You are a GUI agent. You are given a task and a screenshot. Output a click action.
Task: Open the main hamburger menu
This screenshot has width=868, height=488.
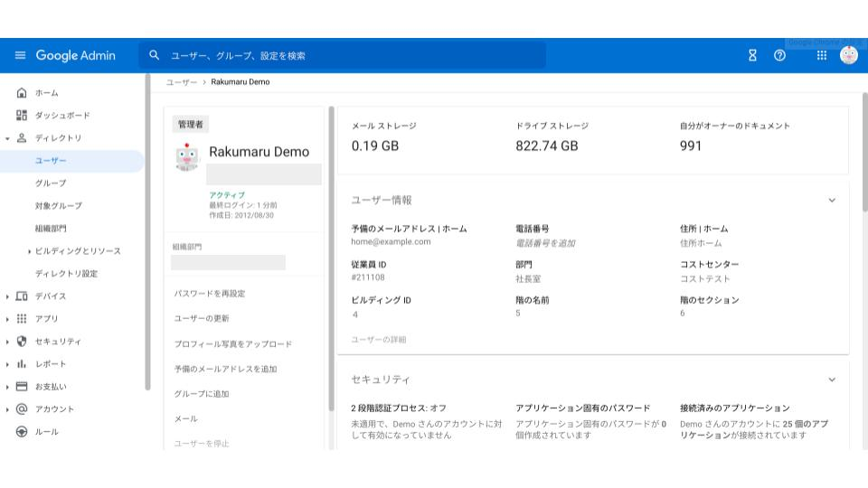(x=21, y=55)
